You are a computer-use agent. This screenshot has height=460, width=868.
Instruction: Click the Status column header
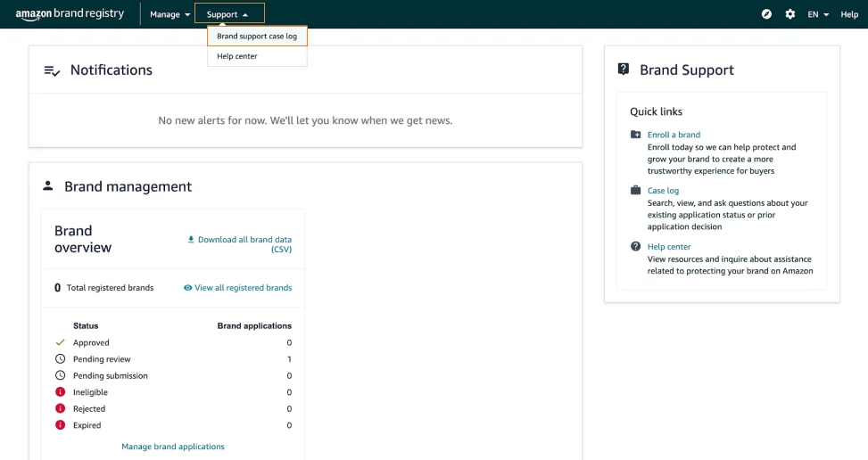point(86,325)
